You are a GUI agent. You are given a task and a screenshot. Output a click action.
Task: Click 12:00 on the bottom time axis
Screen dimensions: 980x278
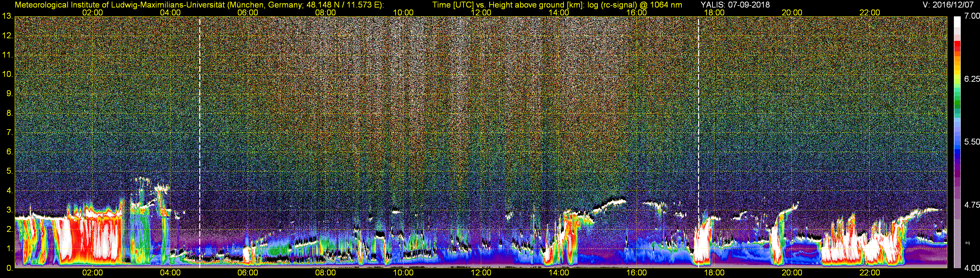(481, 273)
